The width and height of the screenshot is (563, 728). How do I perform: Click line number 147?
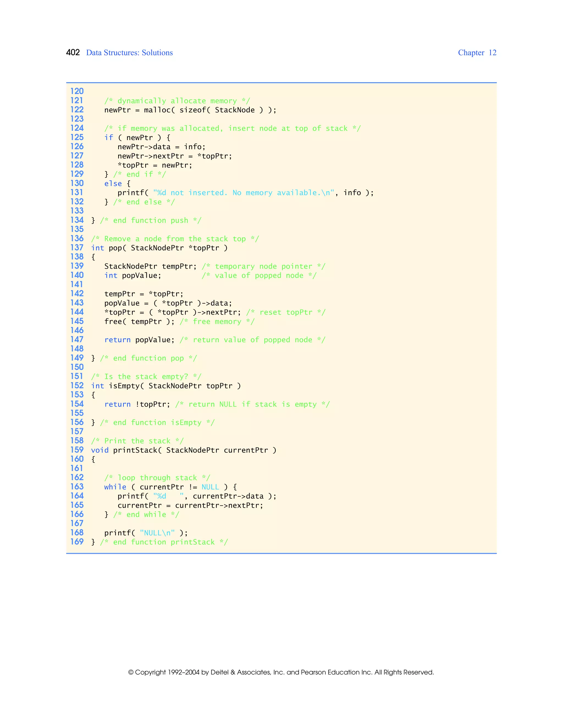tap(77, 340)
